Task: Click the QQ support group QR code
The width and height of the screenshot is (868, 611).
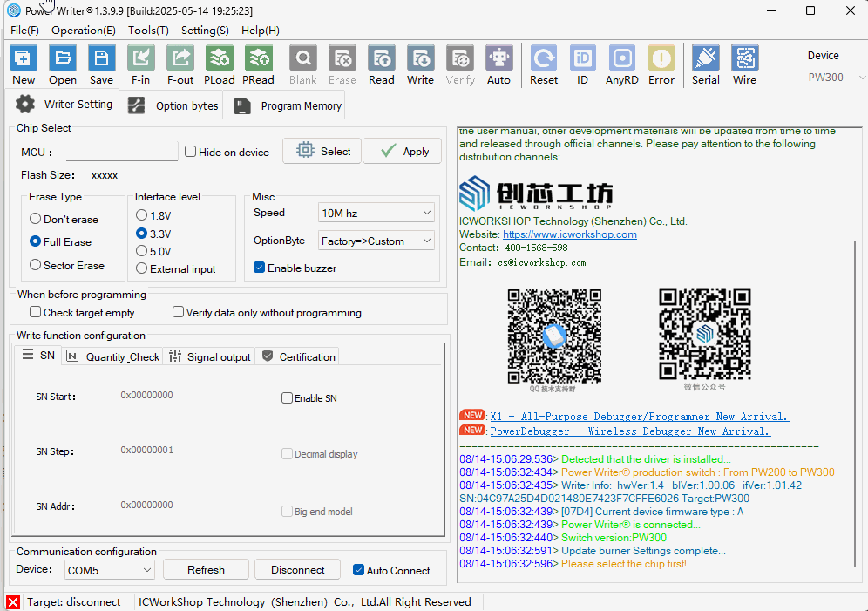Action: click(x=554, y=336)
